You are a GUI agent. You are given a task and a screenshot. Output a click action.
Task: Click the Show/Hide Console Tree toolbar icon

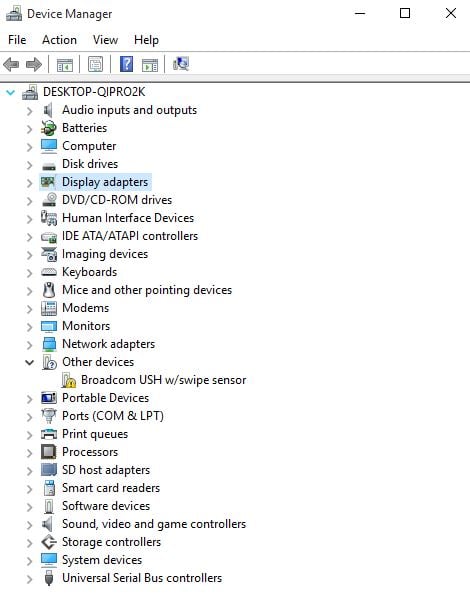[x=65, y=65]
